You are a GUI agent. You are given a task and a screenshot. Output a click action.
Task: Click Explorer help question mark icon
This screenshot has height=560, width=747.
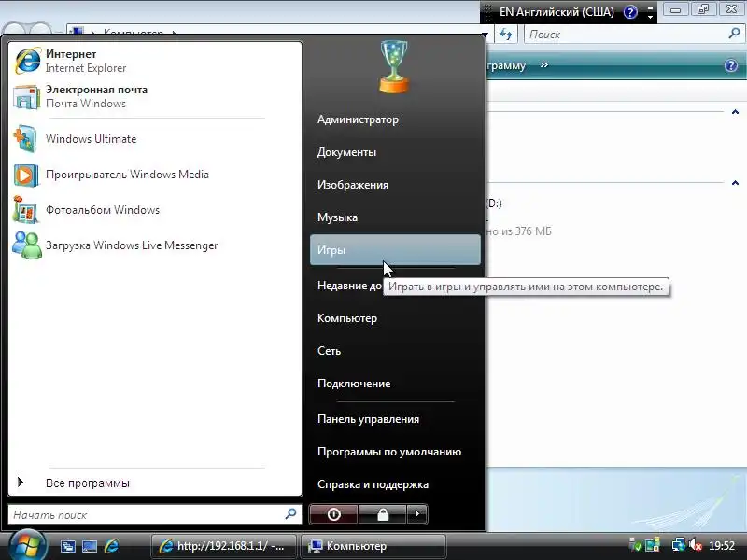(731, 65)
